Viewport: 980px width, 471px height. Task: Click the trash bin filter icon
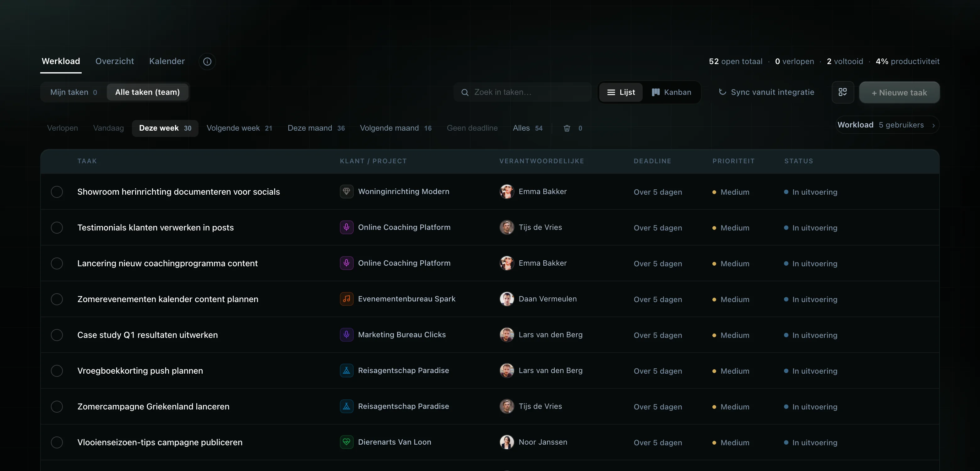[567, 128]
